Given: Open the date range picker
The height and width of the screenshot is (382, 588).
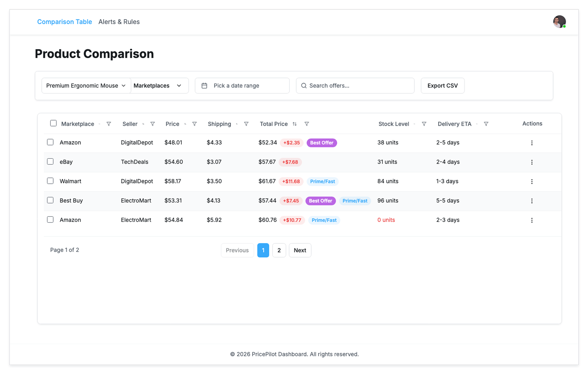Looking at the screenshot, I should [242, 86].
